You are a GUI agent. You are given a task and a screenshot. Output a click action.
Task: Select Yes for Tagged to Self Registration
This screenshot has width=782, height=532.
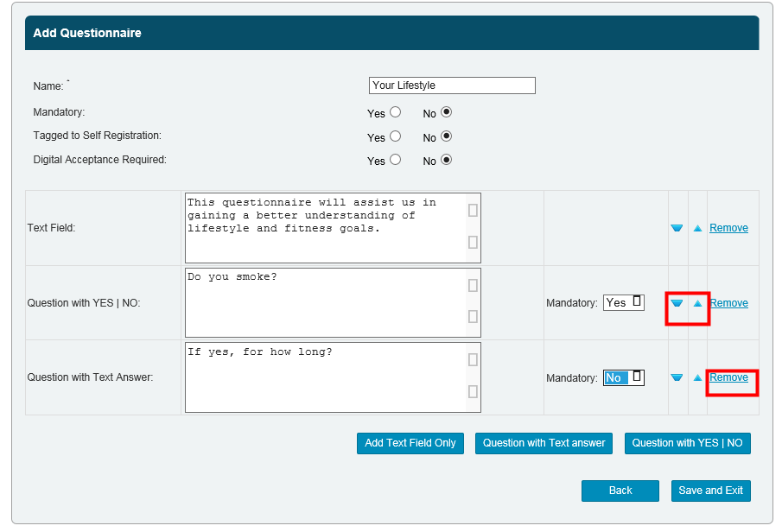pos(396,136)
